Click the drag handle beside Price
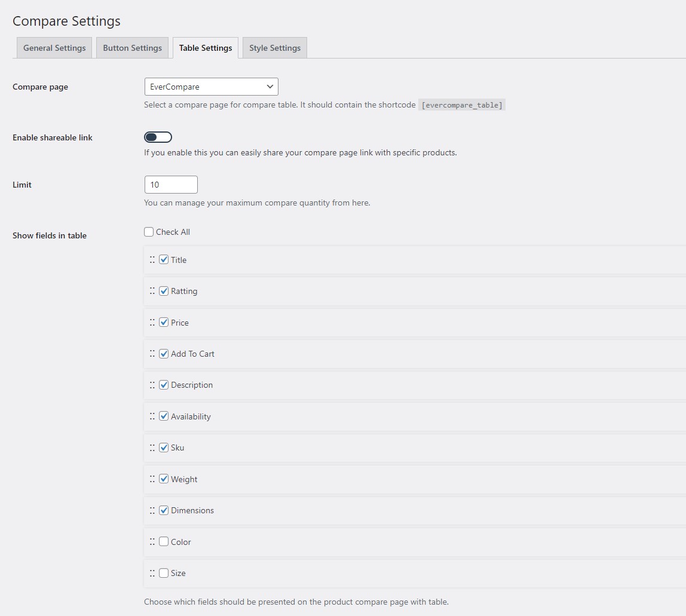Viewport: 686px width, 616px height. pos(152,323)
